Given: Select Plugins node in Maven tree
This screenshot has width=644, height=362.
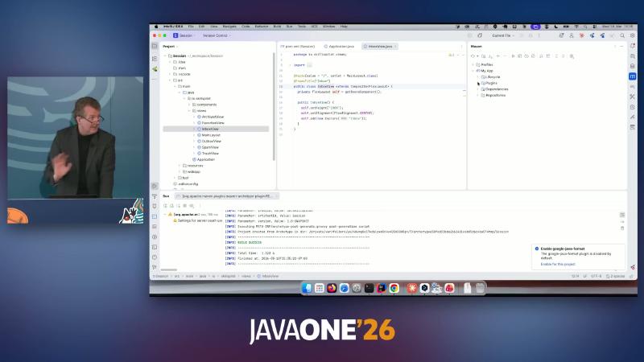Looking at the screenshot, I should click(x=491, y=83).
